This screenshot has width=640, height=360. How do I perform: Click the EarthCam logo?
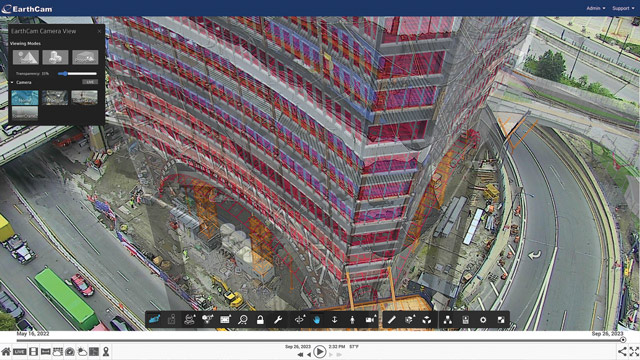(27, 9)
